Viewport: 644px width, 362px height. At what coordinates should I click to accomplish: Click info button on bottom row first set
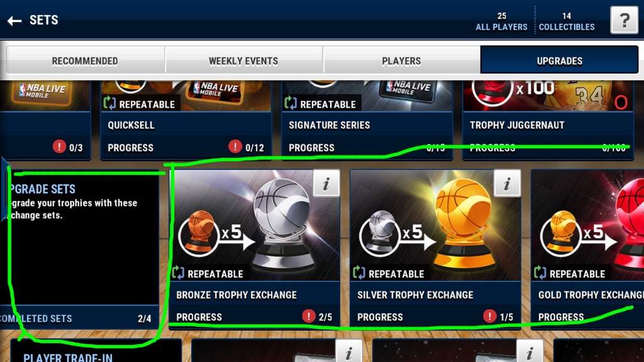[x=348, y=352]
